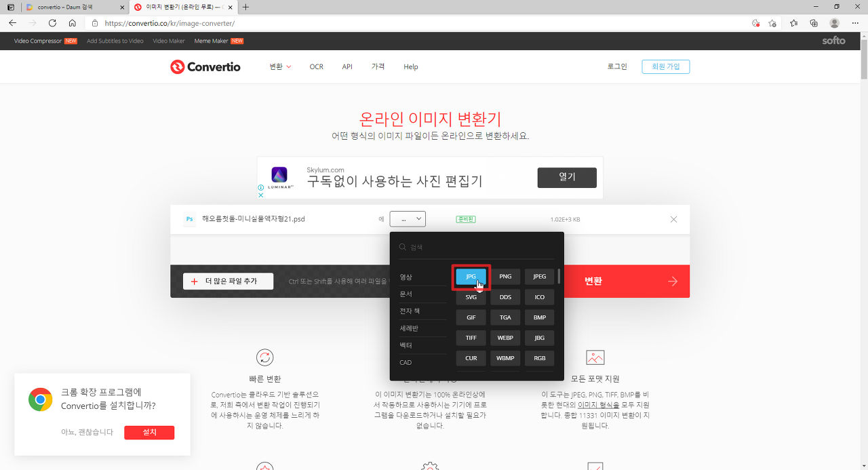This screenshot has width=868, height=470.
Task: Choose DDS format
Action: pos(505,297)
